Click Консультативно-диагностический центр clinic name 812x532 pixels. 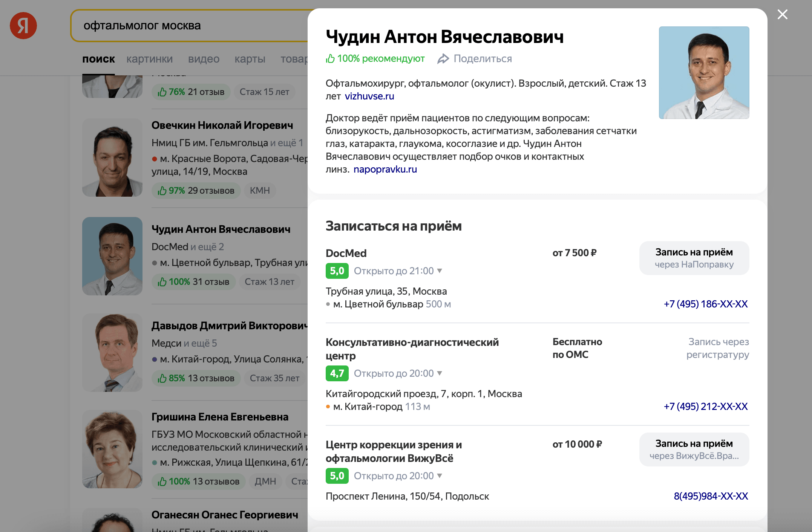tap(412, 349)
